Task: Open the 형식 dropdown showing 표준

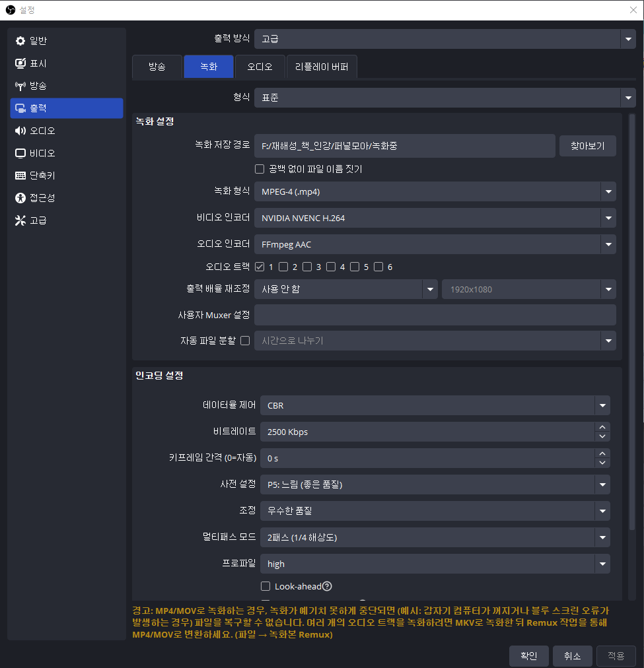Action: pyautogui.click(x=445, y=98)
